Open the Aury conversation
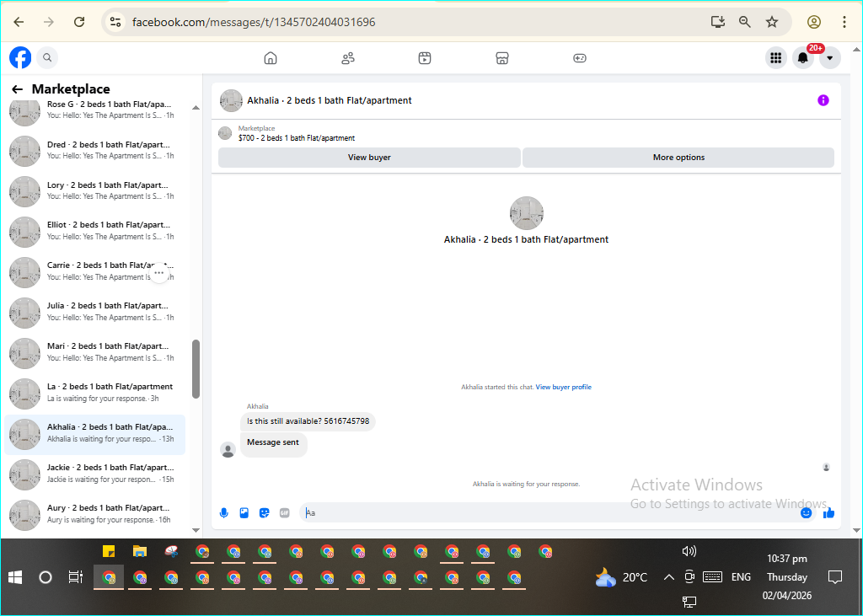 coord(94,513)
